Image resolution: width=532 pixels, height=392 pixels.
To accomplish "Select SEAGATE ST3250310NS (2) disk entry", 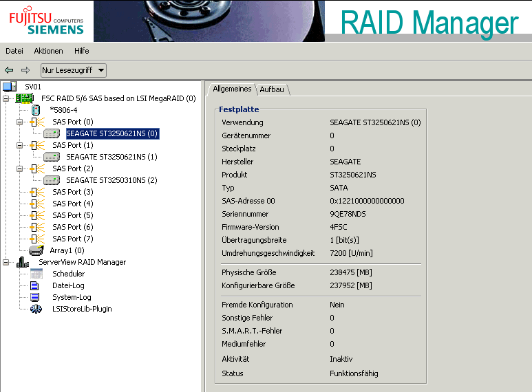I will tap(112, 180).
